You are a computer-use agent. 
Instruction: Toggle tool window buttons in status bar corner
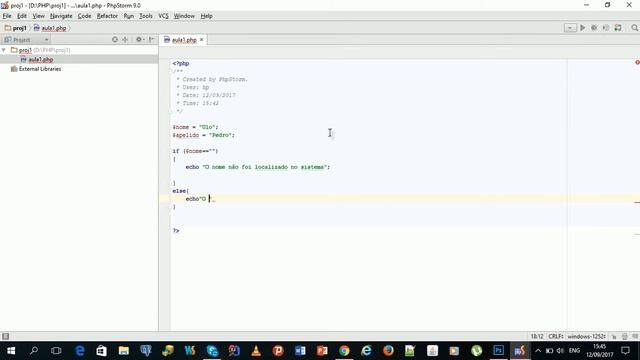5,336
